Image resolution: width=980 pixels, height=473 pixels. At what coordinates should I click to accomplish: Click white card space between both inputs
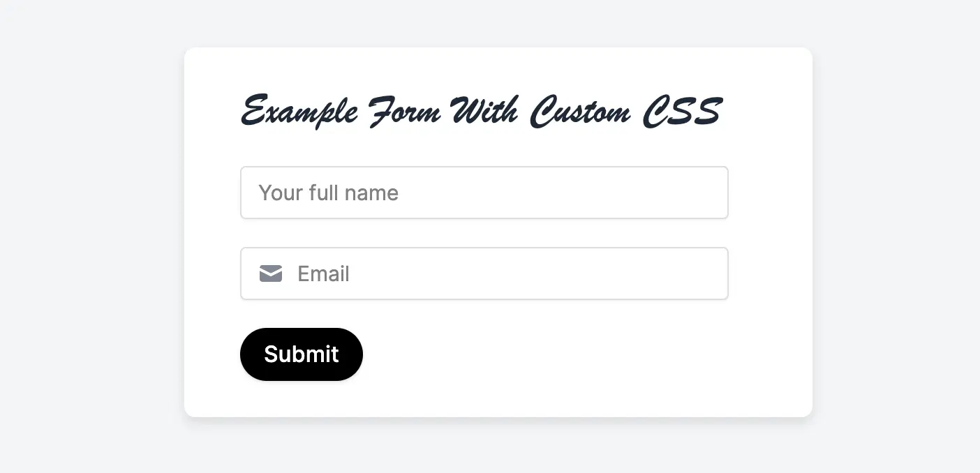point(484,233)
